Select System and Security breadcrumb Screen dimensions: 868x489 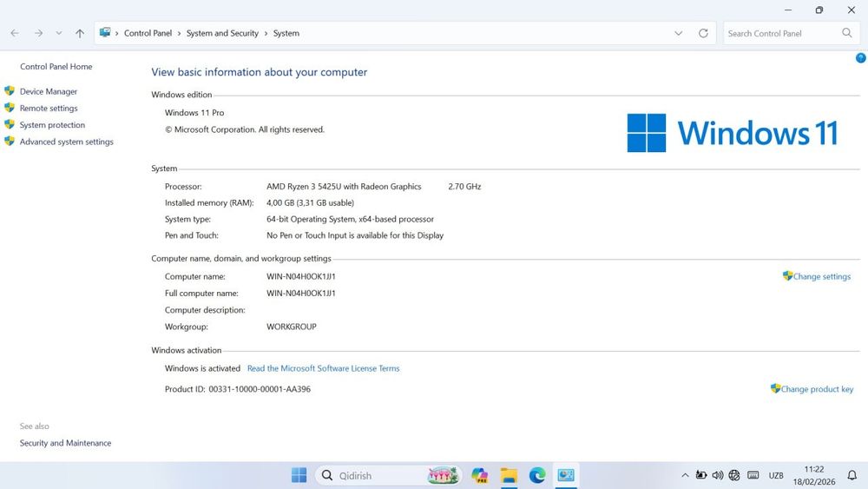point(222,33)
